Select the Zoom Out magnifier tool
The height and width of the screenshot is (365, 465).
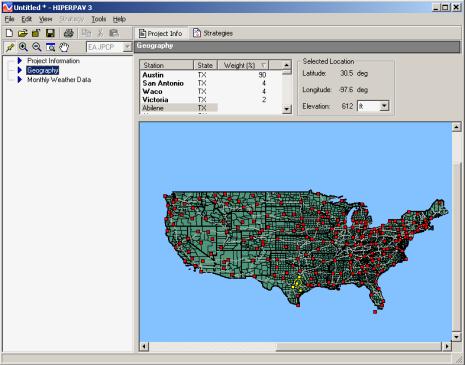click(37, 47)
